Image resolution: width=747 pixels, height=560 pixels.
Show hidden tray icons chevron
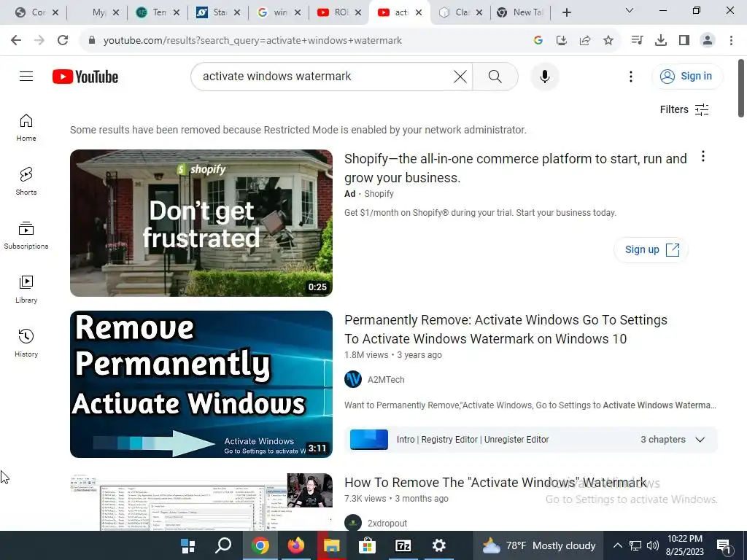(617, 545)
